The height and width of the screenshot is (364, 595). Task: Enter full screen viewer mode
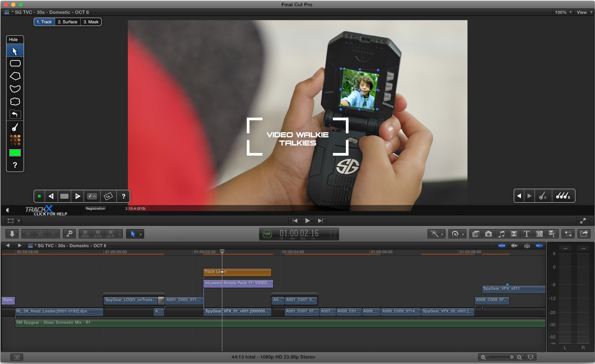[x=583, y=221]
